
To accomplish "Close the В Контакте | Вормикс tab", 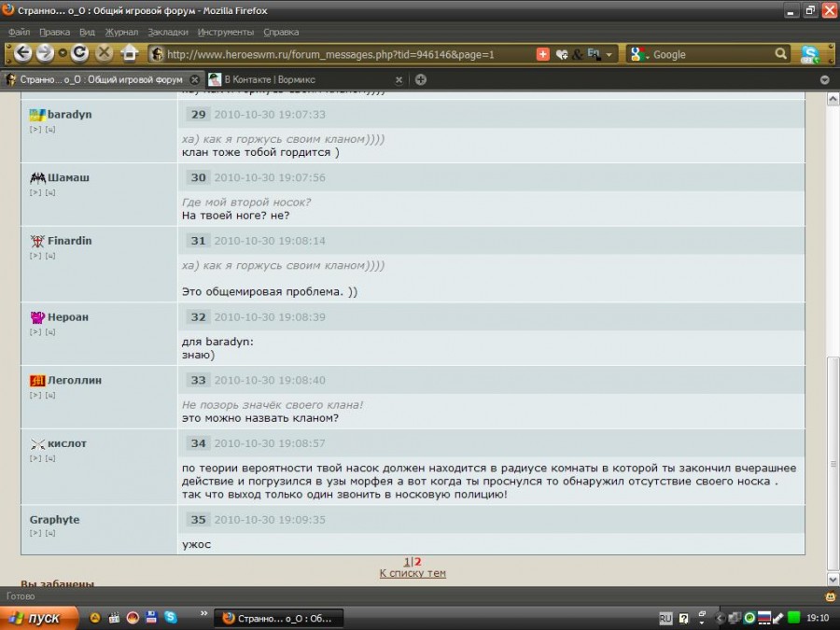I will coord(399,80).
